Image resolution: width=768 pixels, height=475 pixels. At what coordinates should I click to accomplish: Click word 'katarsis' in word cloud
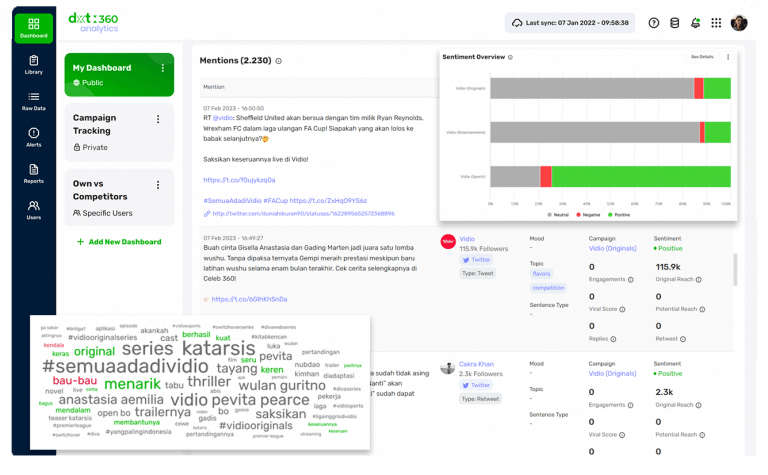[218, 349]
